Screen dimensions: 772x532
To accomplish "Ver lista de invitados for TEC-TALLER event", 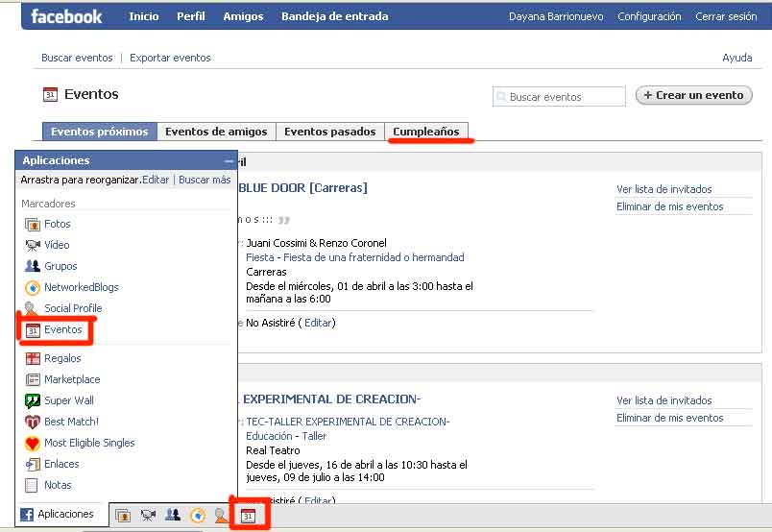I will [663, 400].
